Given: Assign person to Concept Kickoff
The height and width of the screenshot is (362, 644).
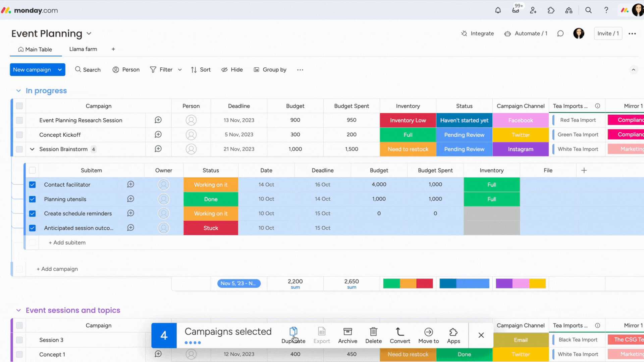Looking at the screenshot, I should tap(191, 135).
